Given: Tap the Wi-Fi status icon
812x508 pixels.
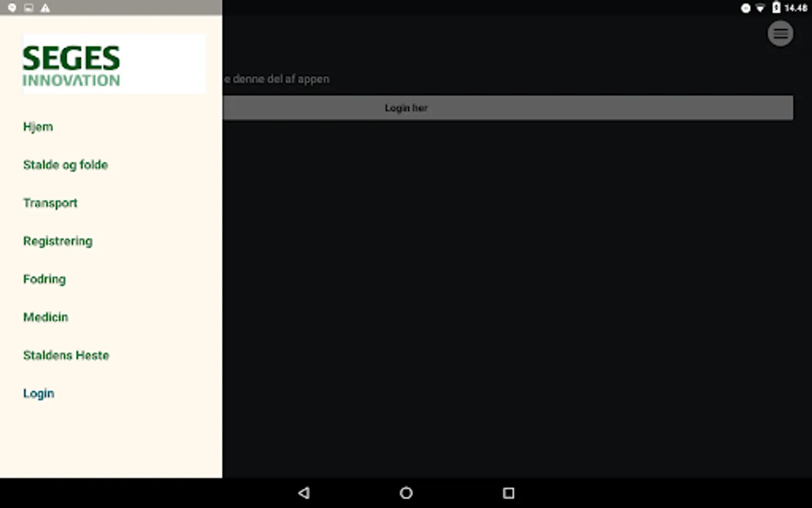Looking at the screenshot, I should coord(760,8).
